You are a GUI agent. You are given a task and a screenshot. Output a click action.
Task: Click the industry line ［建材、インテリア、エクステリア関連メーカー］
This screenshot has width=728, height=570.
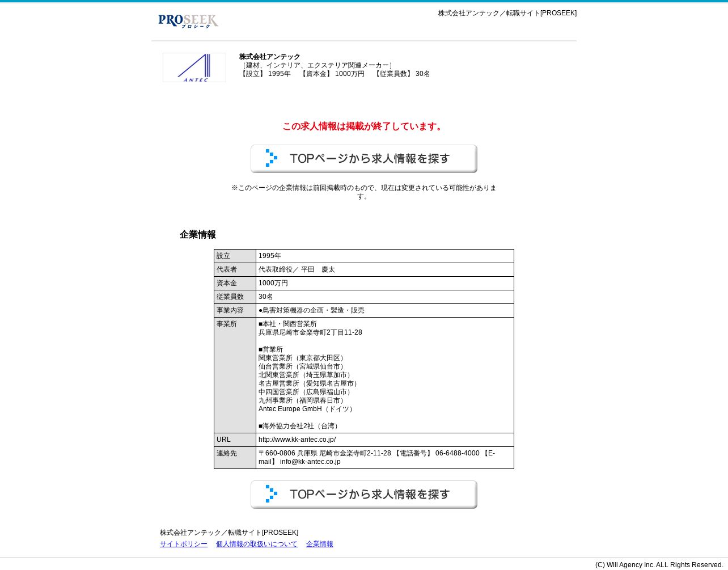(318, 66)
